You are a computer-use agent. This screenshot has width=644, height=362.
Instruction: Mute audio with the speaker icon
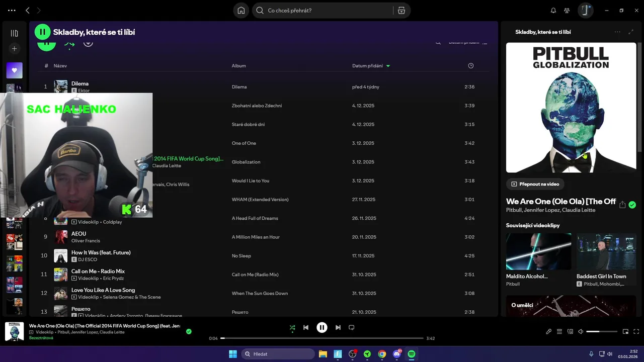pos(581,331)
